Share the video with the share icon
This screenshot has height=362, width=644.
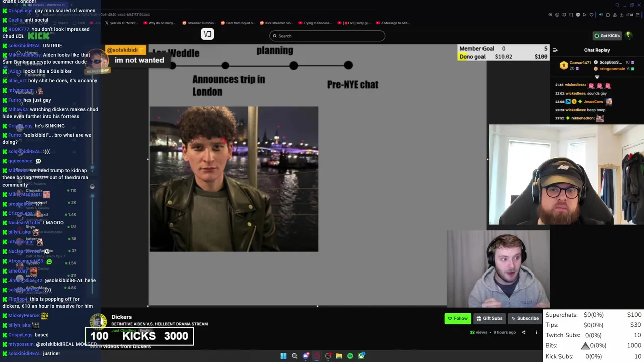(523, 332)
